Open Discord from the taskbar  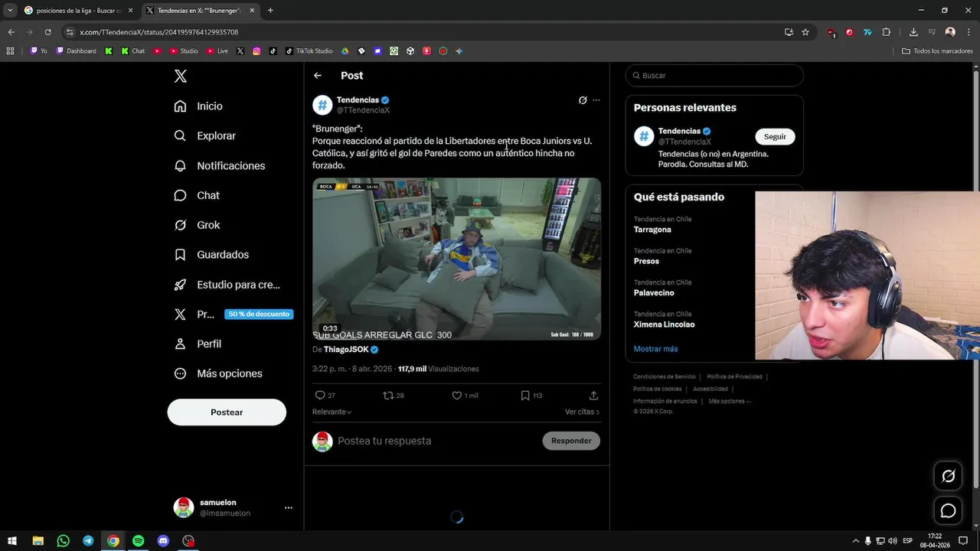163,541
